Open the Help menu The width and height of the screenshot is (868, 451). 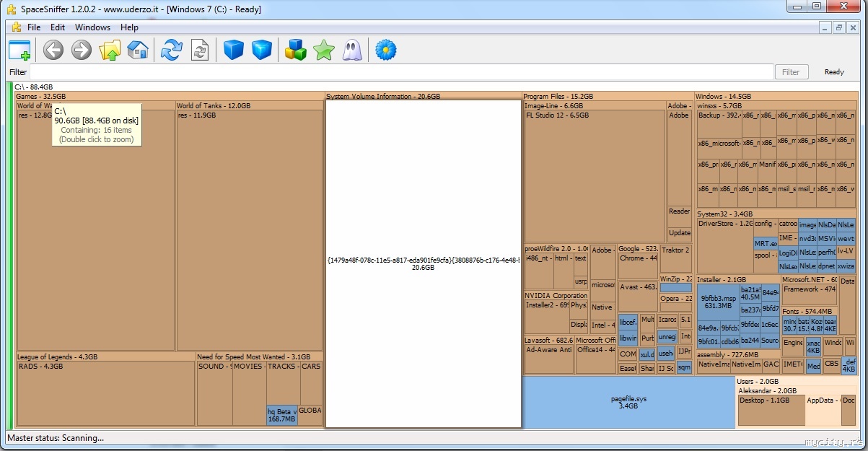[130, 27]
